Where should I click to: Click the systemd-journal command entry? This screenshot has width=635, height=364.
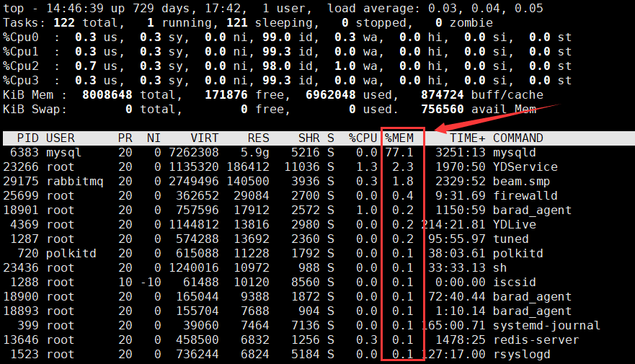546,325
